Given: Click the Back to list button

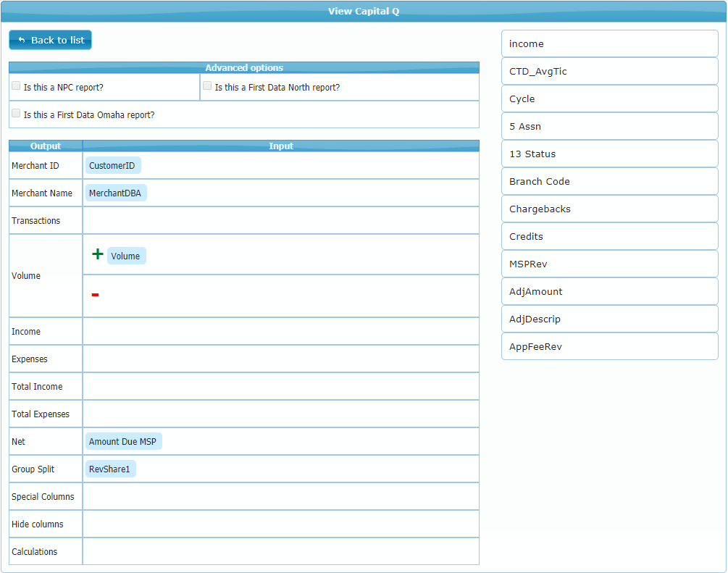Looking at the screenshot, I should [51, 41].
